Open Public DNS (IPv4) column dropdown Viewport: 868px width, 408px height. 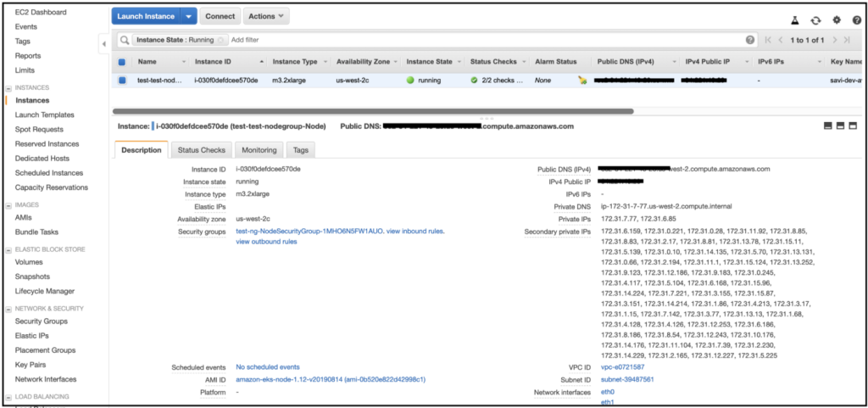pyautogui.click(x=674, y=62)
